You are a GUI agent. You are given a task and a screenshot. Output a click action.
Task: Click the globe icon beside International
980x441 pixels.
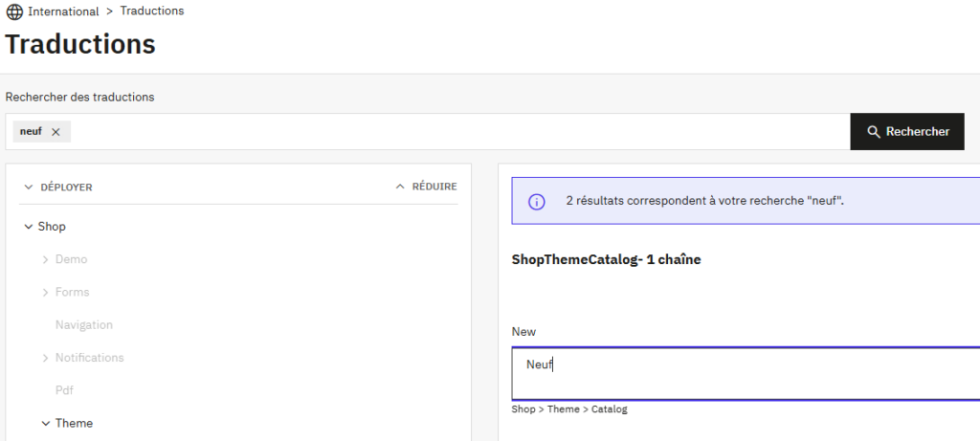point(14,11)
